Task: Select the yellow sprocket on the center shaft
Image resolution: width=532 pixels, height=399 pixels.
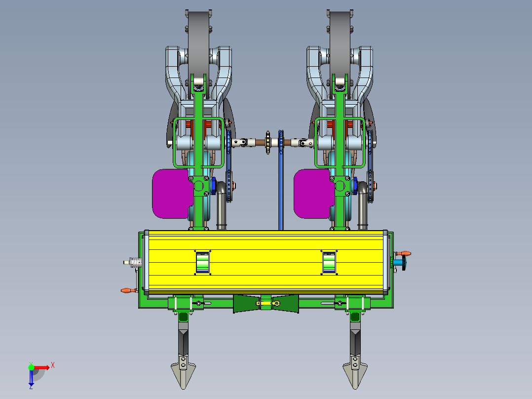Action: click(268, 143)
